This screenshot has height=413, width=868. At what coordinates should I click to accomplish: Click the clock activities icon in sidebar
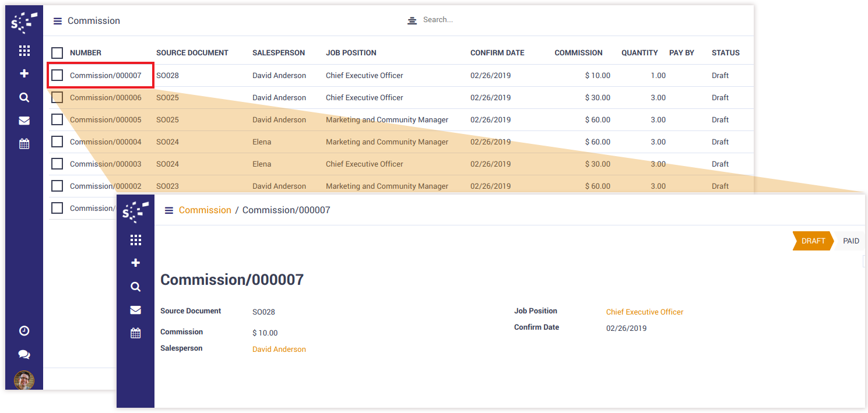coord(24,331)
